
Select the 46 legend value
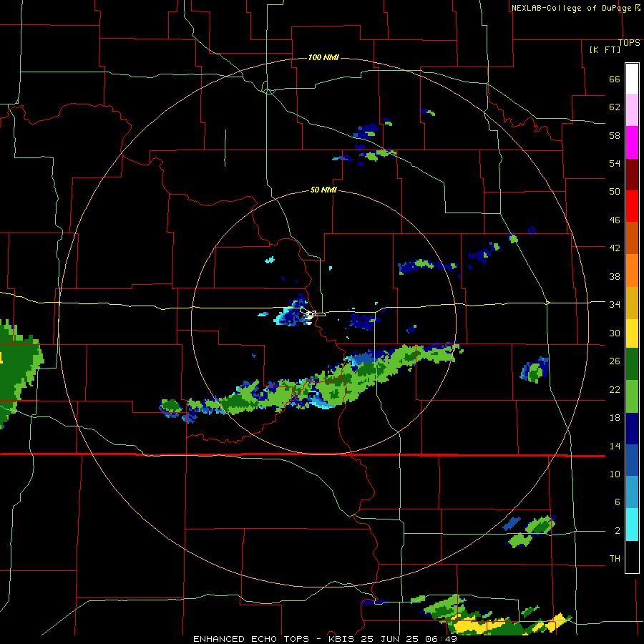point(615,220)
